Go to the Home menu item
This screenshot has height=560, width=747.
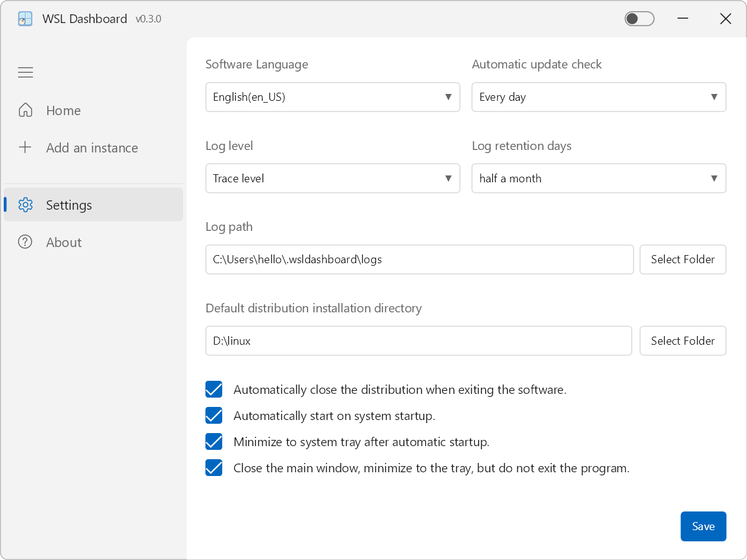(x=63, y=111)
